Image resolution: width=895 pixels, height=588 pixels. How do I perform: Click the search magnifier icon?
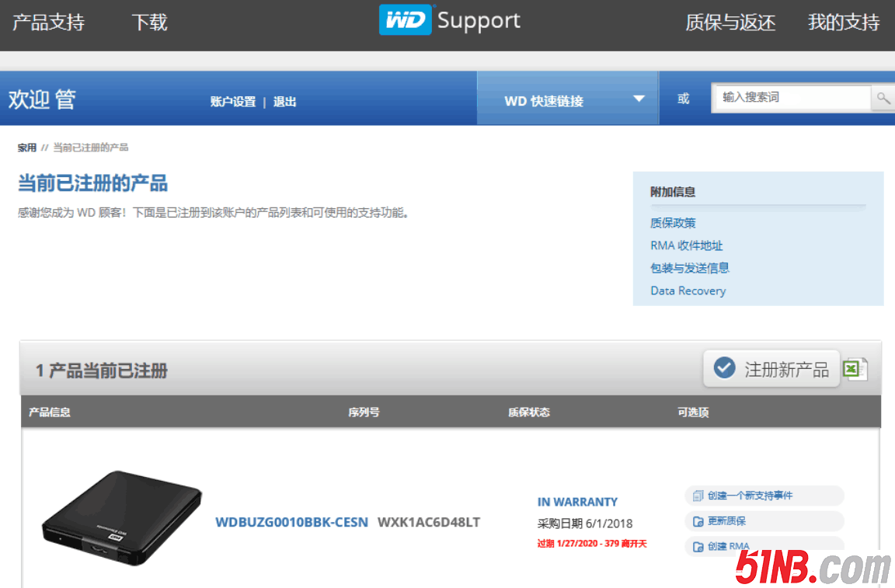(883, 98)
